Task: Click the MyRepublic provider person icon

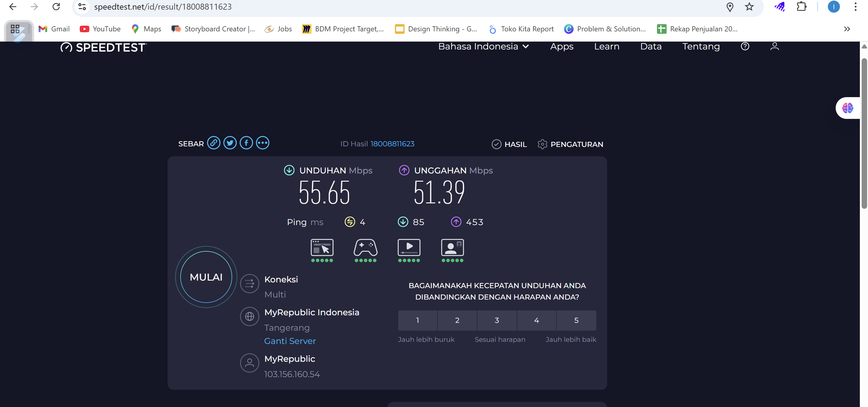Action: [x=249, y=363]
